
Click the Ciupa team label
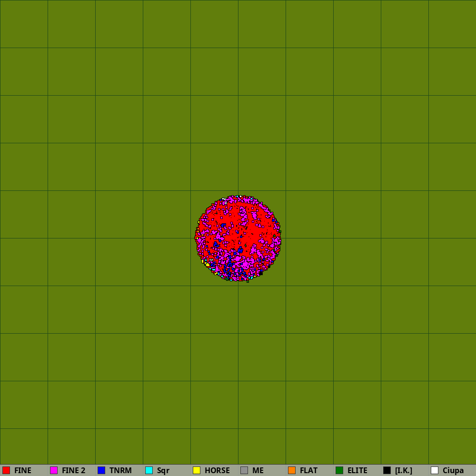(x=453, y=470)
